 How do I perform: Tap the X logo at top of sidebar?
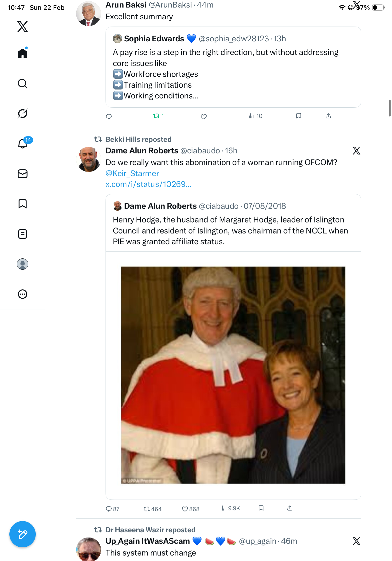coord(23,27)
